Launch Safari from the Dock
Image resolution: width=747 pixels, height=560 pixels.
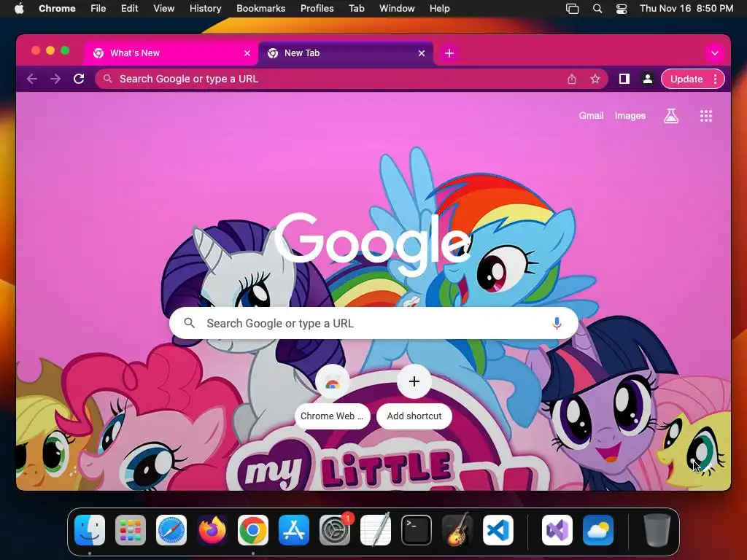click(x=171, y=530)
